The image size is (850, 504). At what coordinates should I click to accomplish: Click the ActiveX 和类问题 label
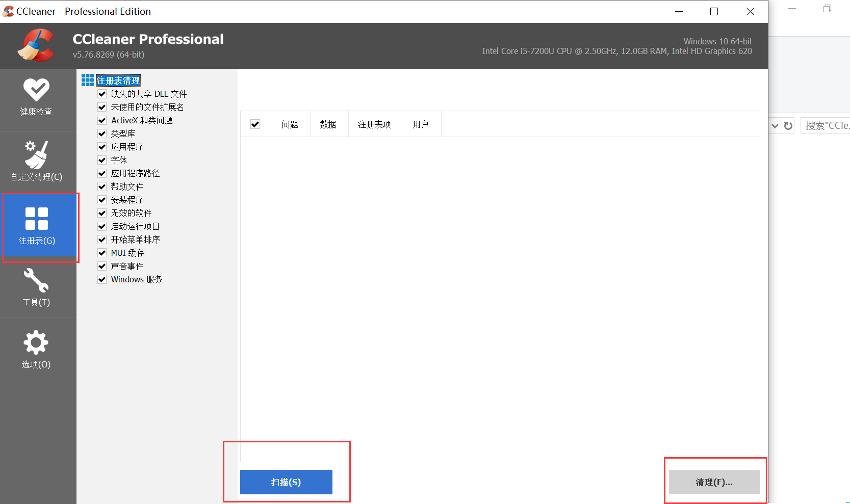click(x=142, y=120)
